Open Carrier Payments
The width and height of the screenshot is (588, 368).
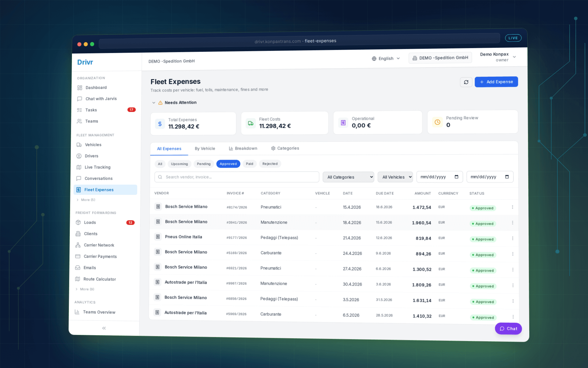[100, 257]
